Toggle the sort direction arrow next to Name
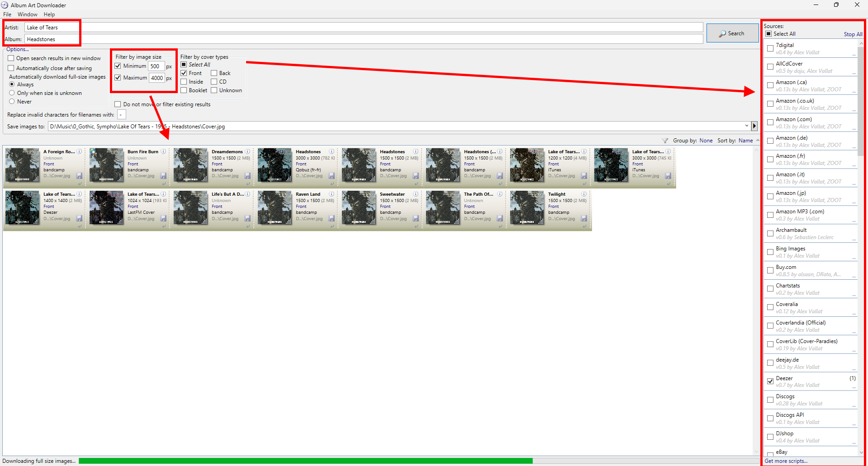The image size is (868, 466). [x=758, y=140]
